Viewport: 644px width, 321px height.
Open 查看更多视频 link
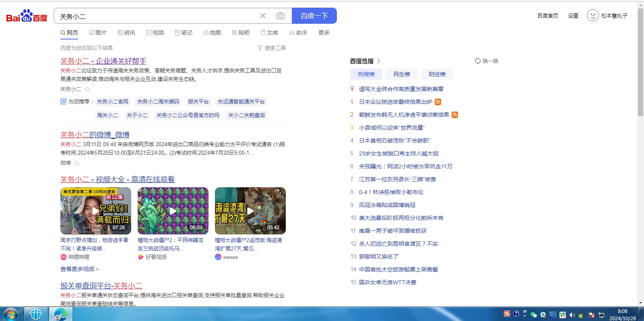(x=80, y=269)
